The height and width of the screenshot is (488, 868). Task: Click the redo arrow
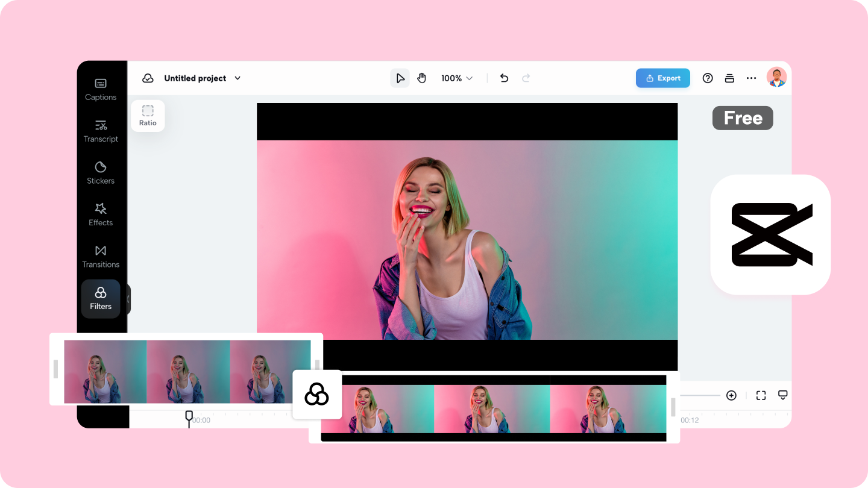tap(526, 78)
